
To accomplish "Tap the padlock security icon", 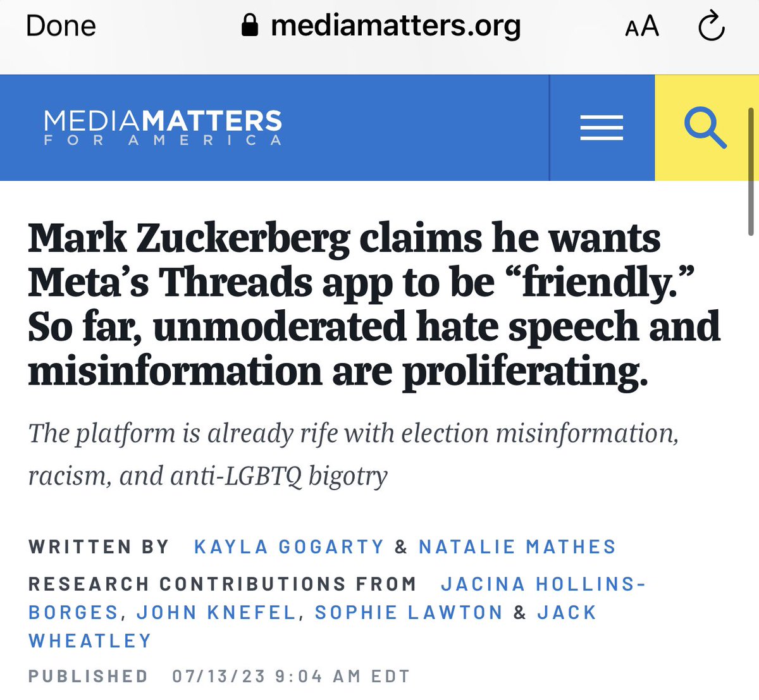I will (250, 25).
